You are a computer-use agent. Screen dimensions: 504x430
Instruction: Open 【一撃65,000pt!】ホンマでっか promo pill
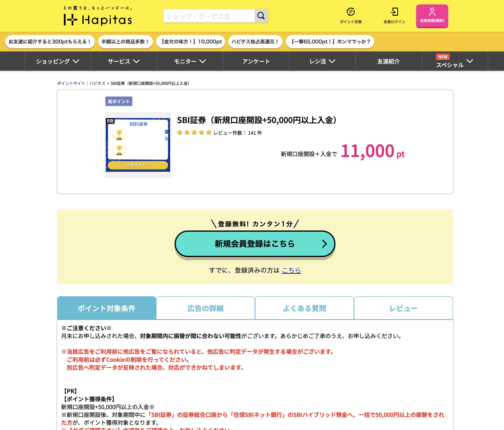pyautogui.click(x=330, y=42)
